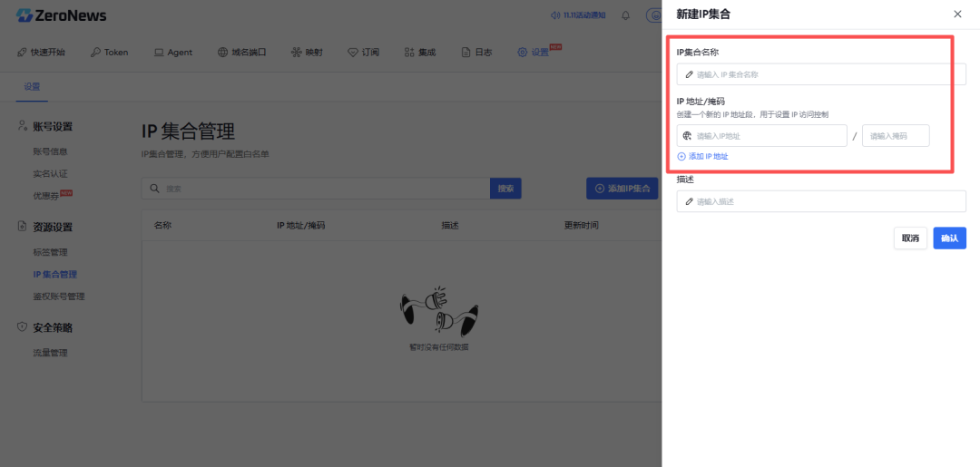Click the blue 搜索 button
This screenshot has width=980, height=467.
tap(505, 188)
